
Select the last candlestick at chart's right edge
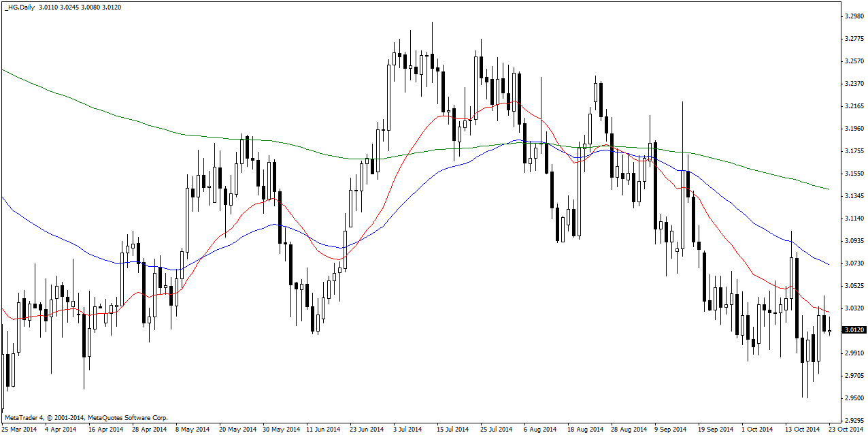click(829, 332)
